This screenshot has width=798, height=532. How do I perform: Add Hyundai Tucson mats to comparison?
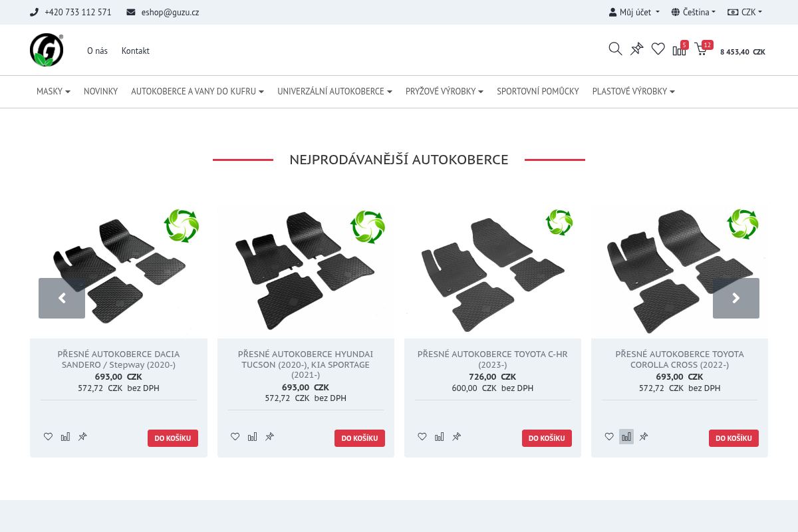click(x=252, y=437)
